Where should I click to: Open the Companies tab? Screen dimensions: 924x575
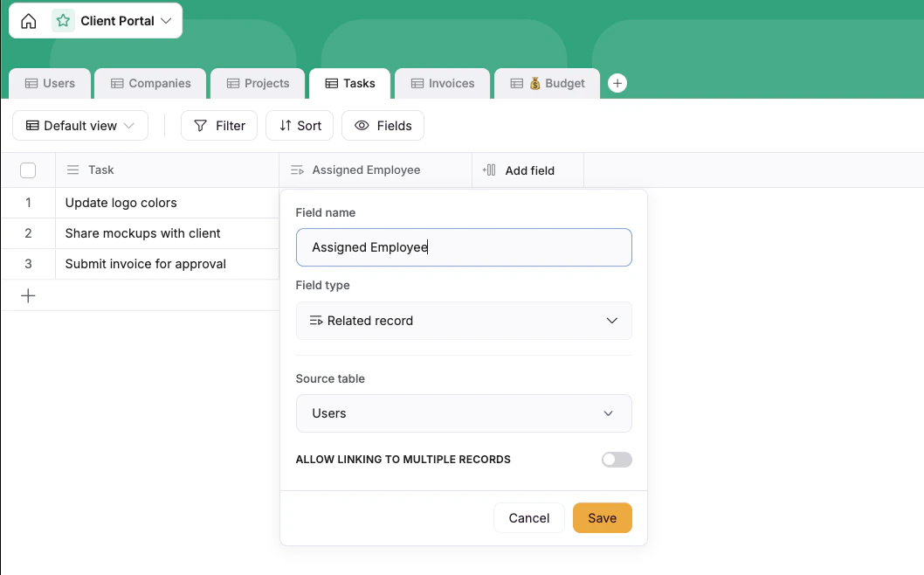pyautogui.click(x=150, y=83)
